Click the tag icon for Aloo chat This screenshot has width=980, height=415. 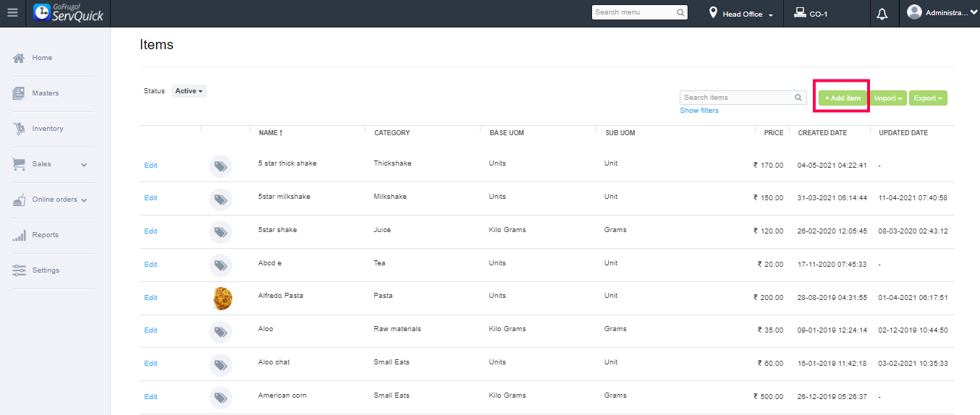(221, 364)
